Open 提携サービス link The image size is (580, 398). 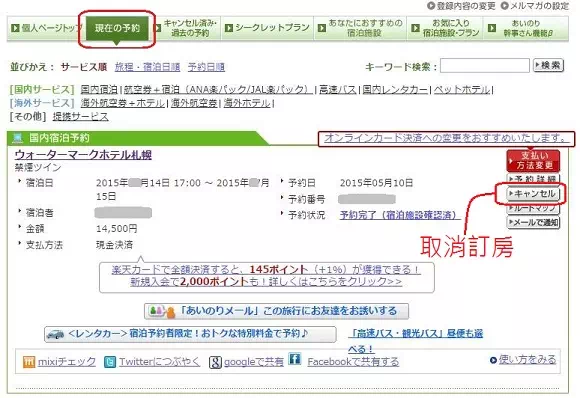point(80,117)
